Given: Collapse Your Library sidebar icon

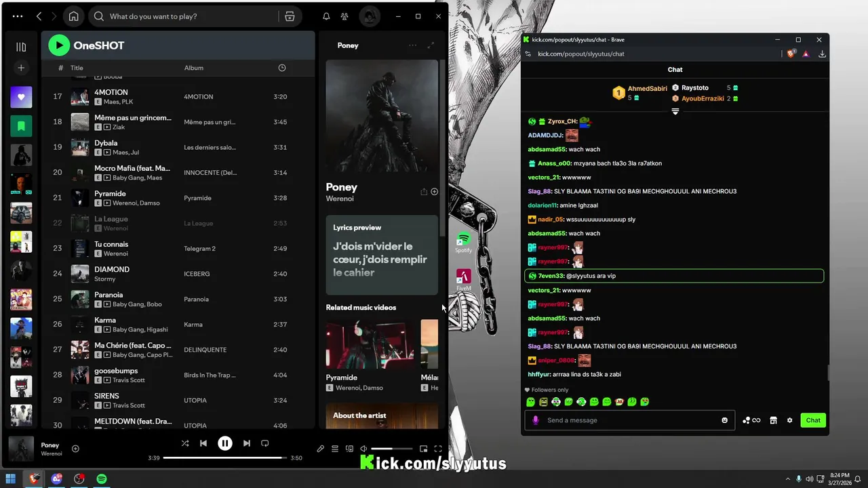Looking at the screenshot, I should click(x=21, y=47).
